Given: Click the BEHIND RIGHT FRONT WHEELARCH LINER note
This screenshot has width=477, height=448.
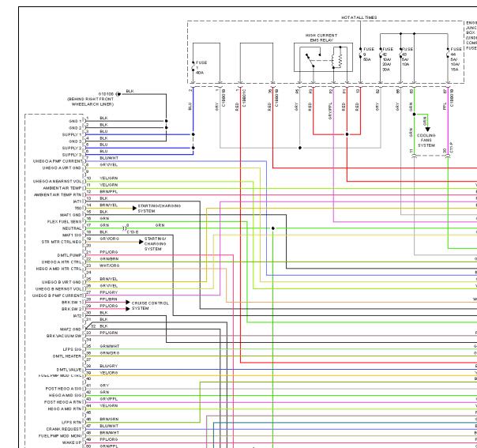Looking at the screenshot, I should (x=91, y=102).
